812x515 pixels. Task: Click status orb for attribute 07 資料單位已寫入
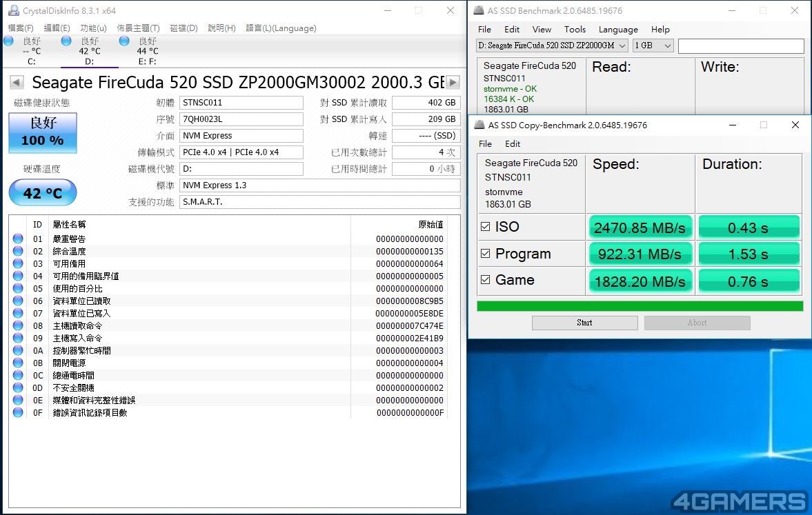tap(18, 313)
